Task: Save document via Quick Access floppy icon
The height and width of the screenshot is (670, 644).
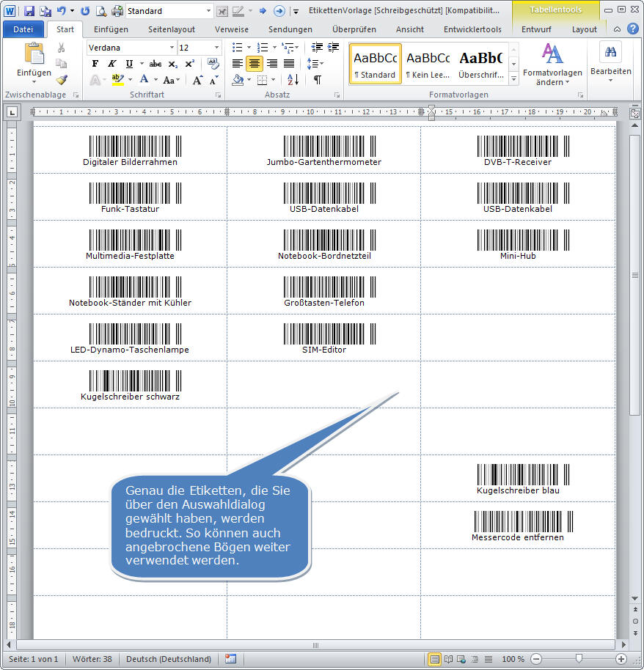Action: click(29, 11)
